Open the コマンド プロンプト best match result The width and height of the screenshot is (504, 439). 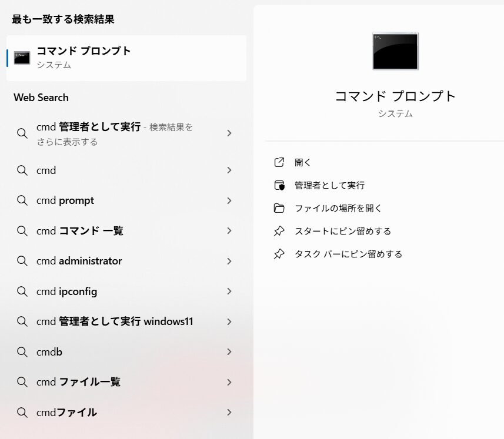click(126, 58)
